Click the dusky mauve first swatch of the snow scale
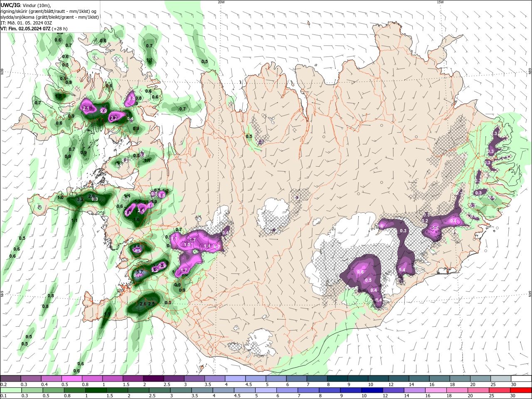 (11, 379)
